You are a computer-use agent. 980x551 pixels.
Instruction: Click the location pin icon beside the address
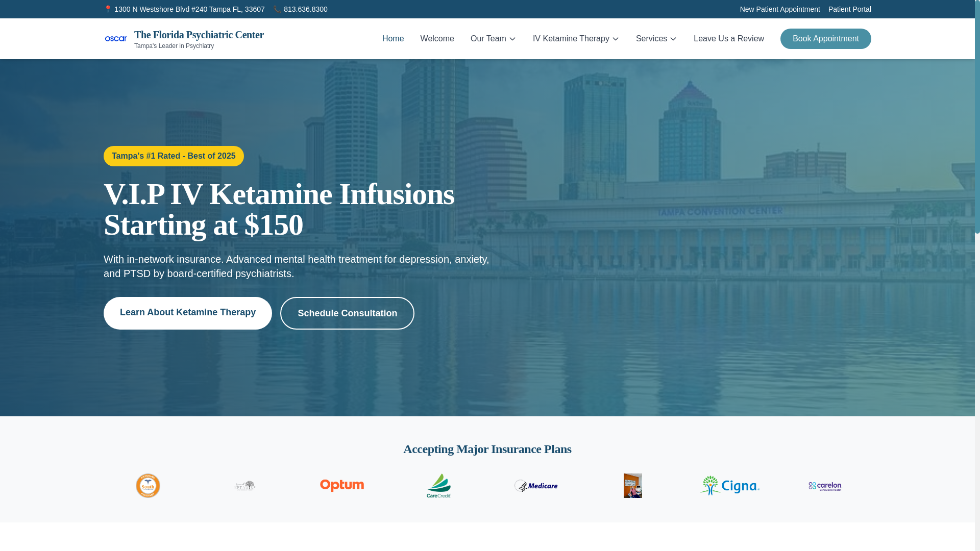108,9
